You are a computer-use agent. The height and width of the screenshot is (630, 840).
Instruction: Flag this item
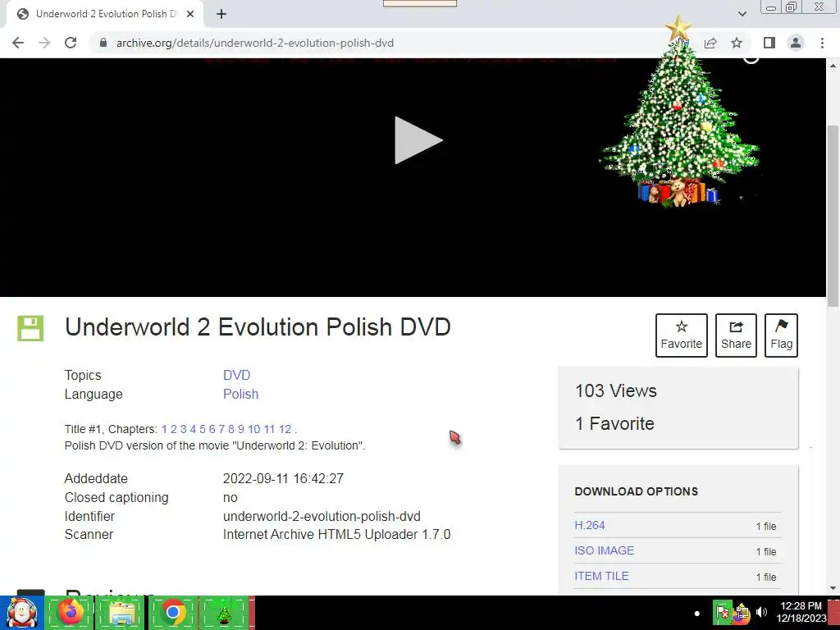pyautogui.click(x=781, y=336)
